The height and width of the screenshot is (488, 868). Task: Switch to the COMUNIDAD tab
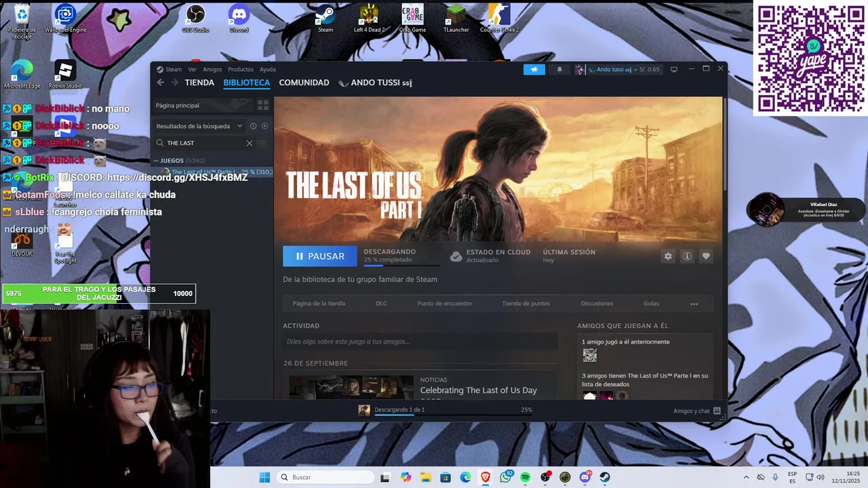pos(304,83)
